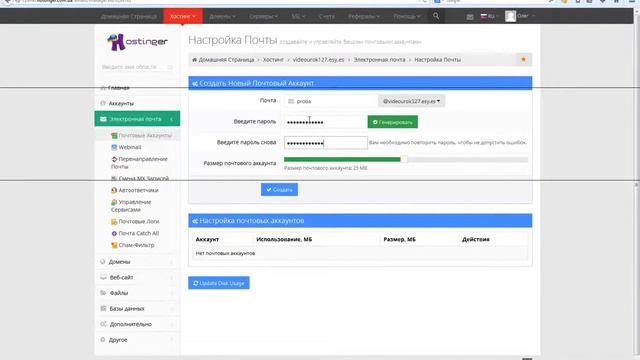Image resolution: width=640 pixels, height=360 pixels.
Task: Click the Аккаунт table column header
Action: [207, 240]
